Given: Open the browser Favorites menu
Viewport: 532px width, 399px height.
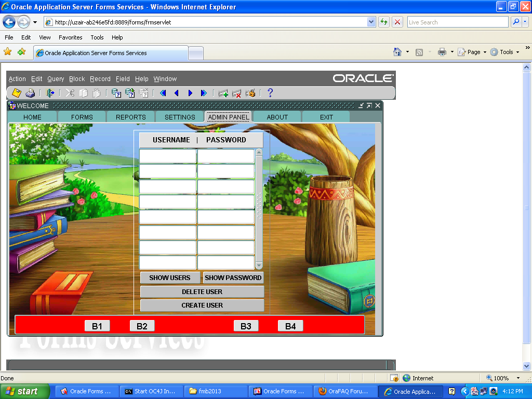Looking at the screenshot, I should tap(70, 37).
